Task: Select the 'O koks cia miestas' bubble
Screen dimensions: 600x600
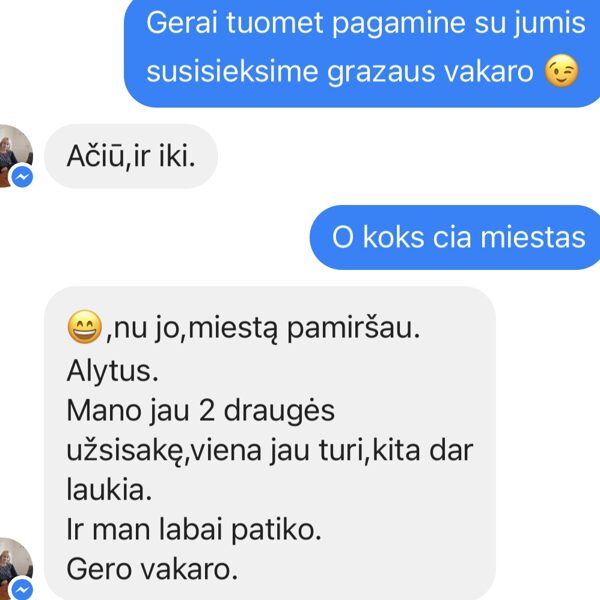Action: (x=455, y=237)
